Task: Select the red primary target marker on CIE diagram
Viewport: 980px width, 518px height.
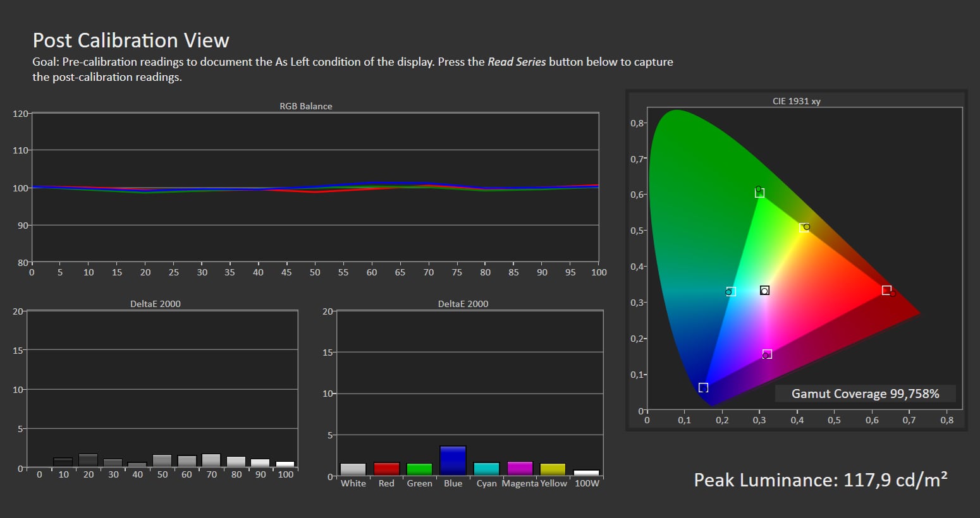Action: click(886, 291)
